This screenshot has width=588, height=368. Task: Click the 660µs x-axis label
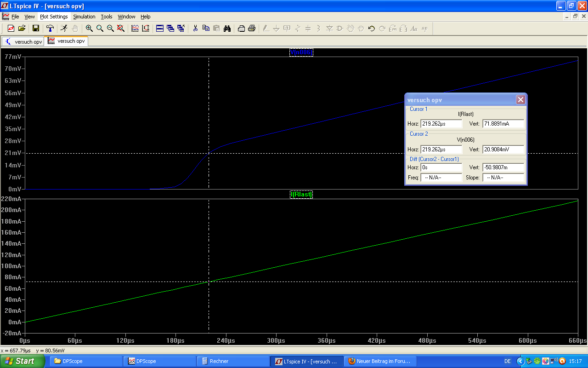click(578, 341)
